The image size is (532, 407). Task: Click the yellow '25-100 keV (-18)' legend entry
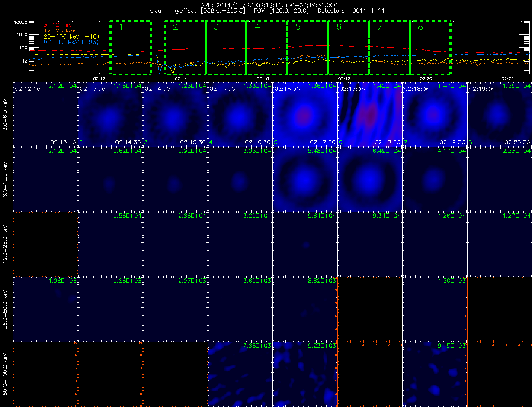point(71,37)
